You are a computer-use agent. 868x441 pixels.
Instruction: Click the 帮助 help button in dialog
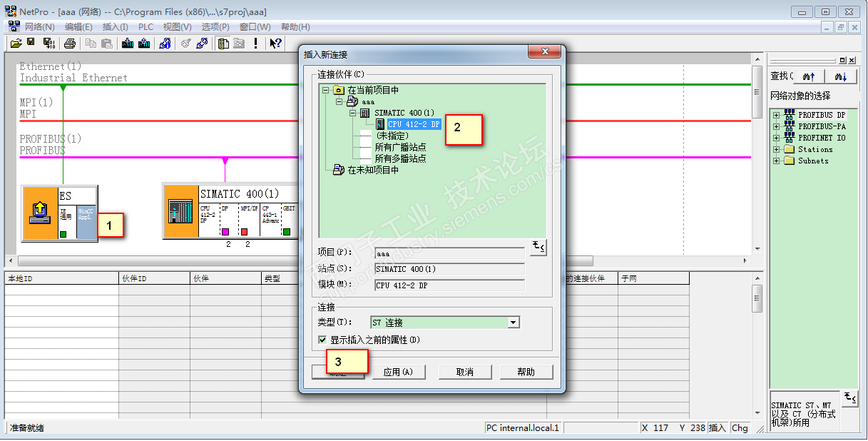[526, 372]
